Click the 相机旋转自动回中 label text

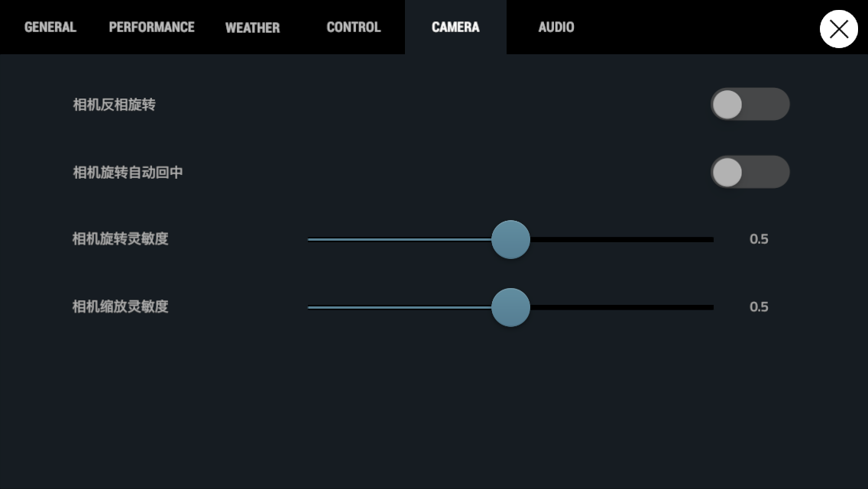pyautogui.click(x=128, y=172)
